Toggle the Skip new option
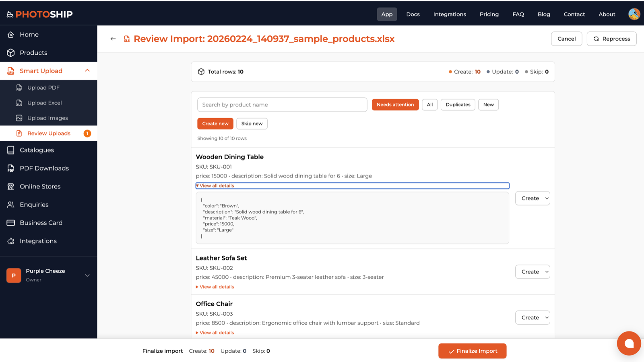Screen dimensions: 644x362 pyautogui.click(x=252, y=123)
